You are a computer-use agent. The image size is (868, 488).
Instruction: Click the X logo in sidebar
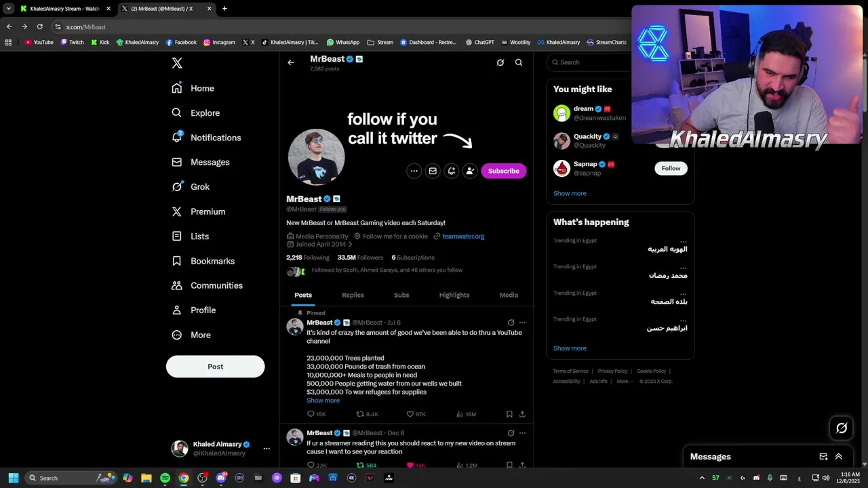(x=177, y=63)
